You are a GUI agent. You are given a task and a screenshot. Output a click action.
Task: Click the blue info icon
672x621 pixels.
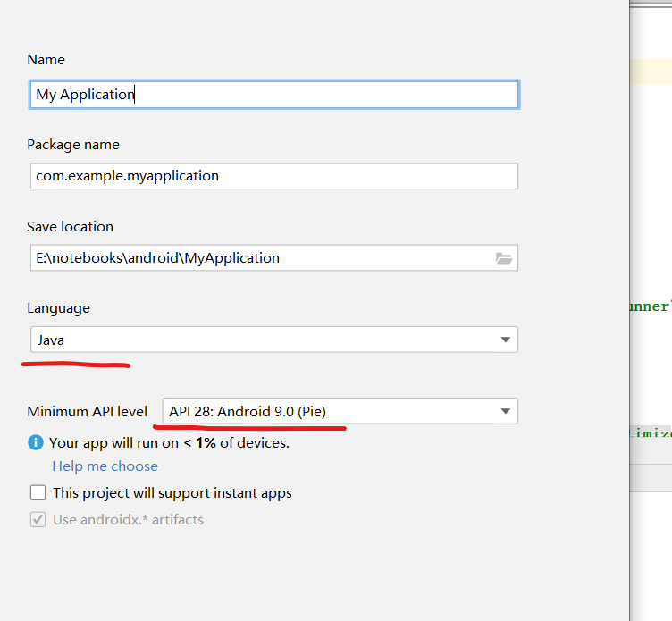pos(36,442)
